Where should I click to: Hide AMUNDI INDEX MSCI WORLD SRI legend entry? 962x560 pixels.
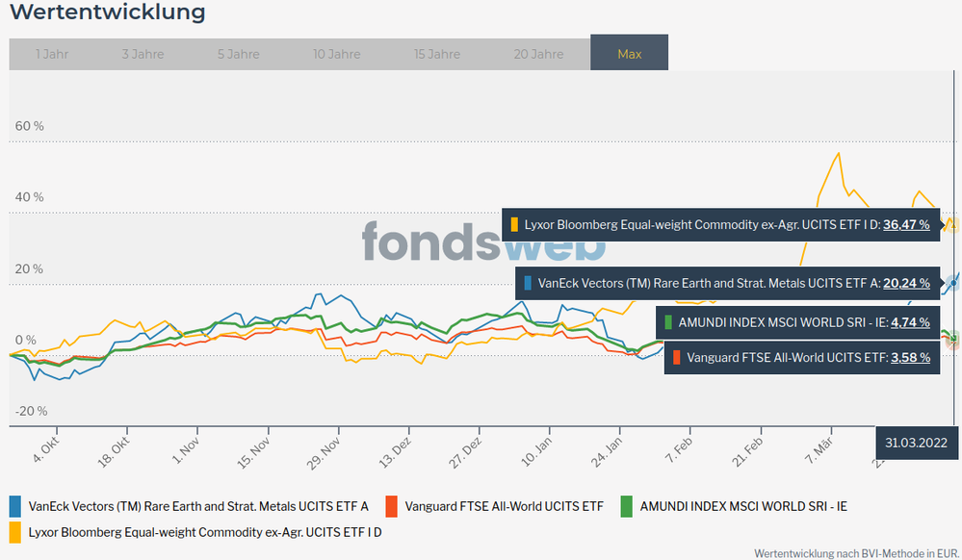743,505
